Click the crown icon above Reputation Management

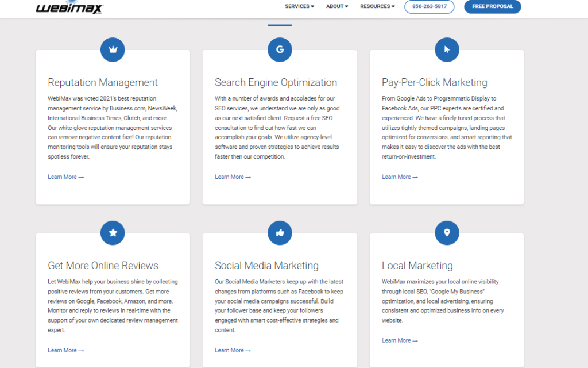pos(113,49)
